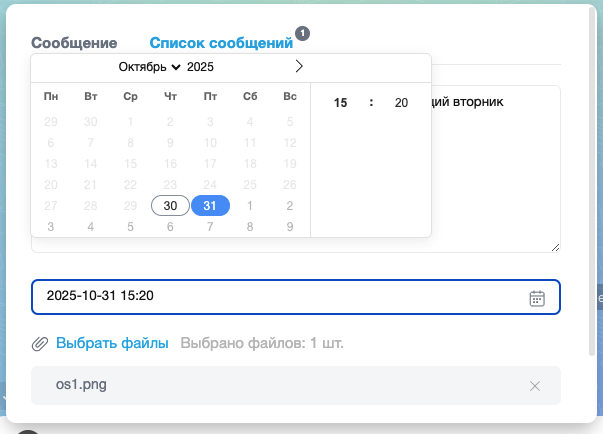
Task: Open the calendar picker icon in date field
Action: coord(537,297)
